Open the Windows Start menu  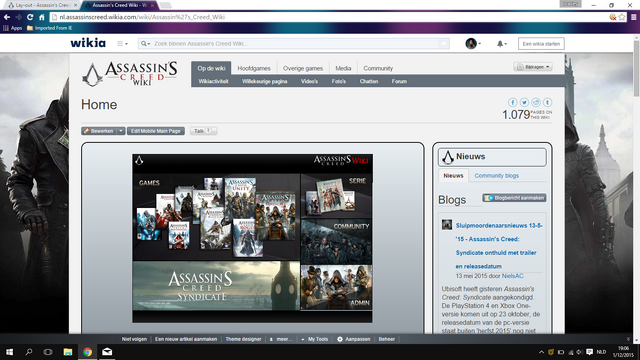tap(9, 352)
